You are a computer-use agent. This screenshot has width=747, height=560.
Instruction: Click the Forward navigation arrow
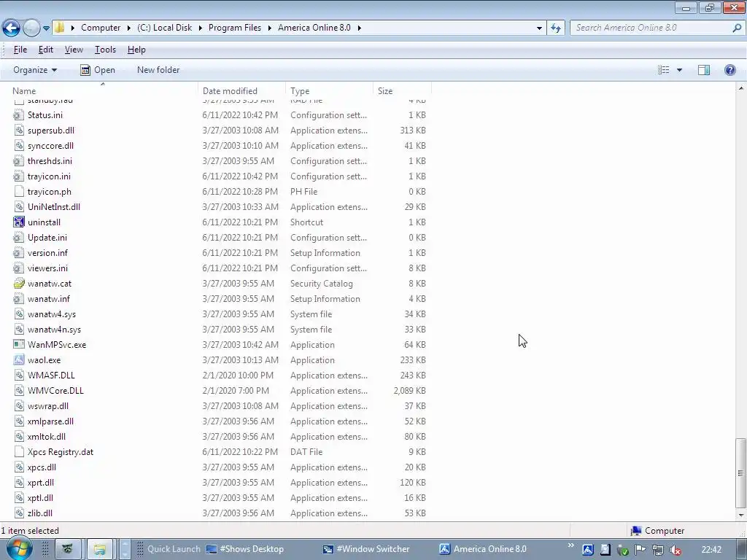coord(31,28)
